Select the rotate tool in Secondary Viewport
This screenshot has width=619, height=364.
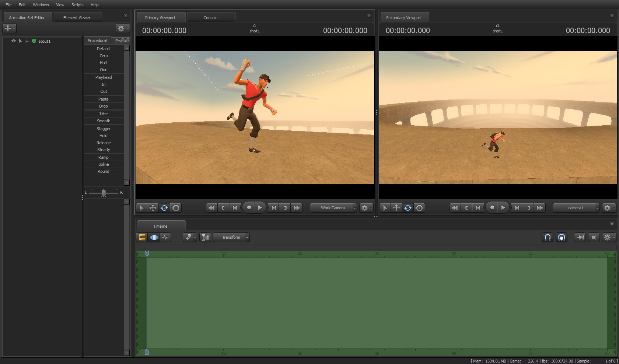tap(408, 208)
